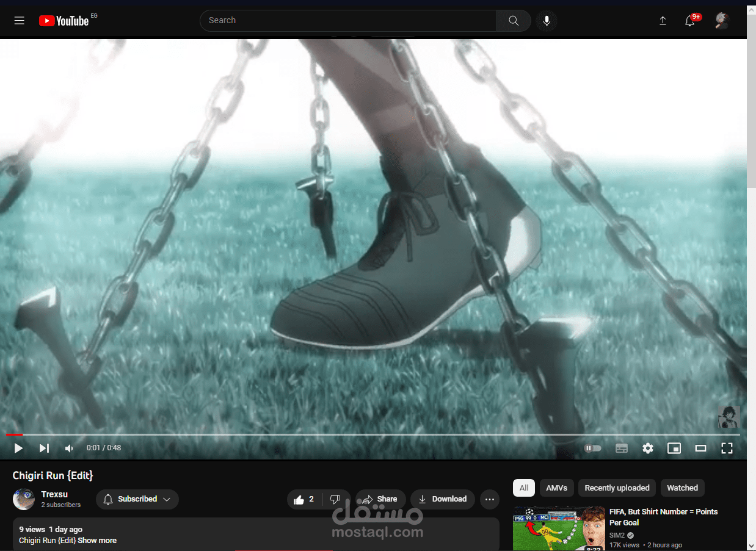Open account avatar menu
The height and width of the screenshot is (551, 756).
(x=722, y=21)
